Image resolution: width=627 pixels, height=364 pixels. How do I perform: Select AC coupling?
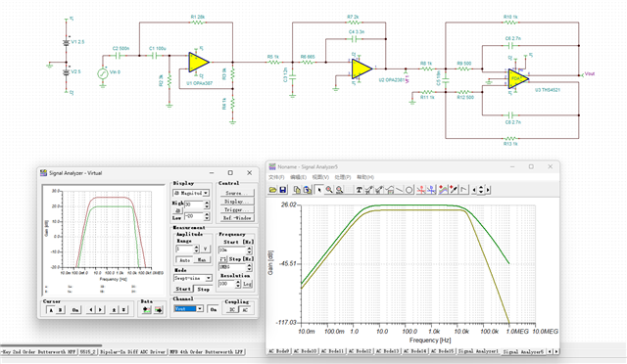(x=245, y=309)
